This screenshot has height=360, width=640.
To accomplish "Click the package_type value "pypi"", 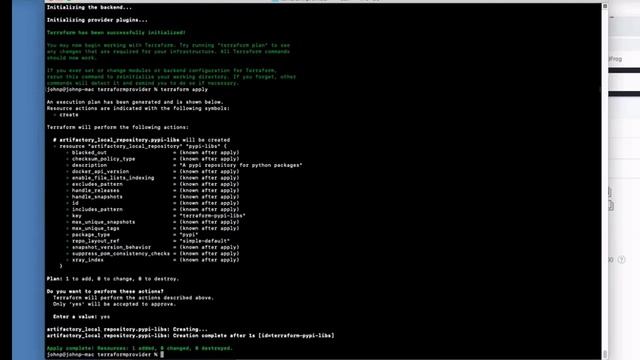I will 189,235.
